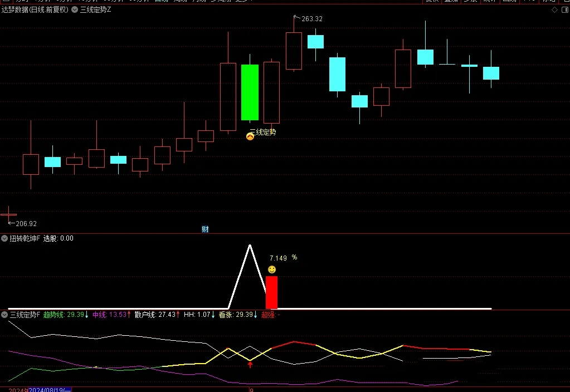
Task: Open the 扭转乾坤F indicator dropdown arrow
Action: coord(4,238)
